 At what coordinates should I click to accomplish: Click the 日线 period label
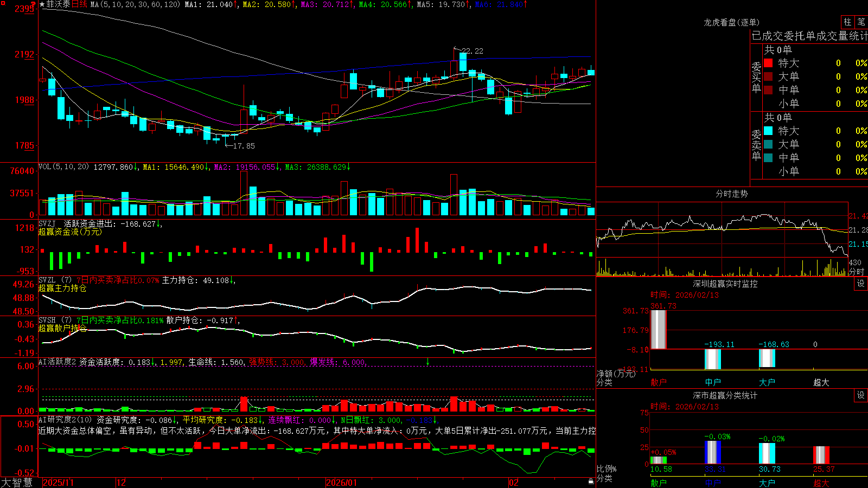[x=79, y=4]
